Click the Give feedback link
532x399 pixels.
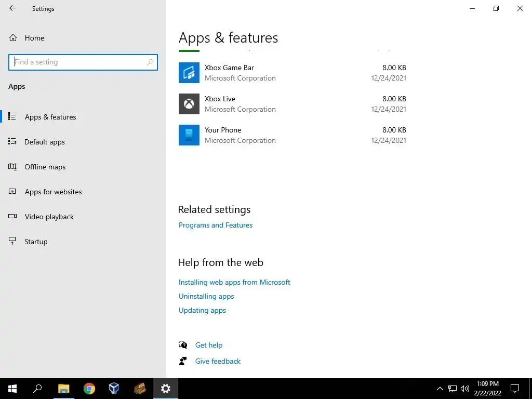pyautogui.click(x=218, y=361)
